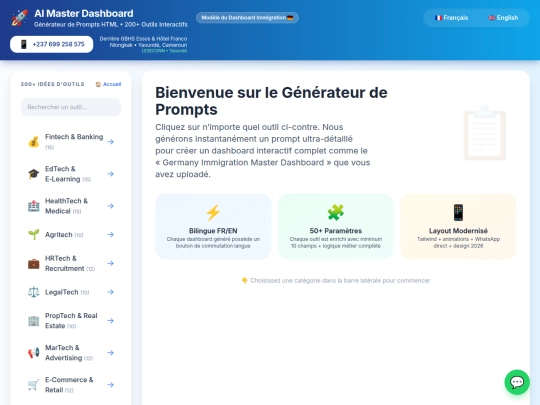Go to Accueil home link
This screenshot has height=405, width=540.
pyautogui.click(x=108, y=84)
